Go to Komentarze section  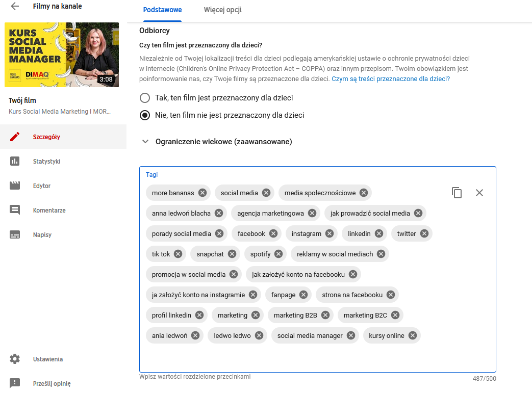coord(49,211)
